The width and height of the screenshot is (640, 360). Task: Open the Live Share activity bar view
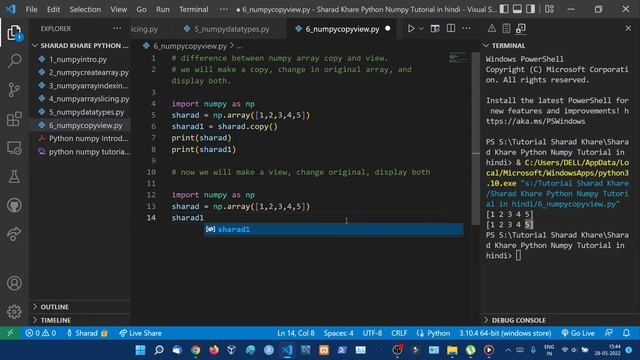(14, 234)
